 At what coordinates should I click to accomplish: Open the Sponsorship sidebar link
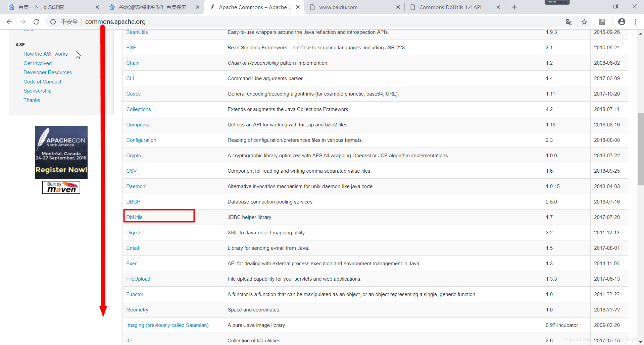pyautogui.click(x=38, y=91)
